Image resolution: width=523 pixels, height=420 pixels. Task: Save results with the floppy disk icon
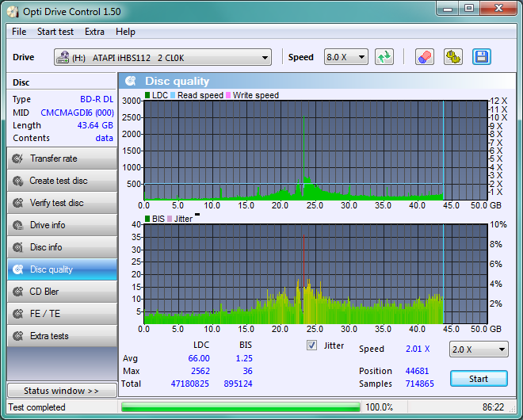[x=481, y=57]
